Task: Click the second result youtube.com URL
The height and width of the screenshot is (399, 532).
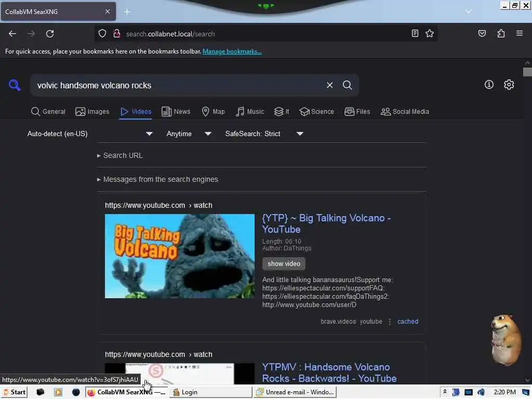Action: click(158, 354)
